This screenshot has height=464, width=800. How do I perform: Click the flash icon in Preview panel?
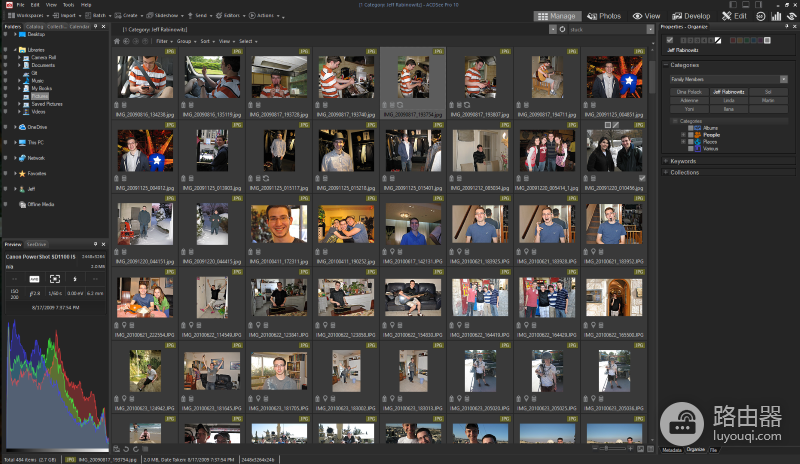(75, 279)
